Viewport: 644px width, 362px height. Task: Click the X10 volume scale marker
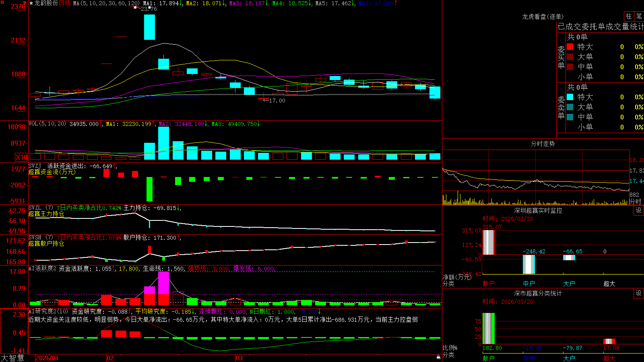click(x=21, y=157)
